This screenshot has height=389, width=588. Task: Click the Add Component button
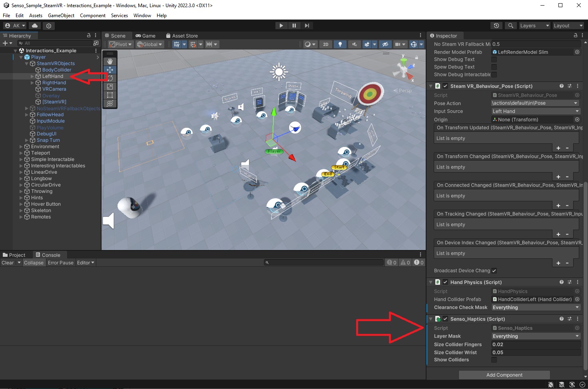pos(504,375)
